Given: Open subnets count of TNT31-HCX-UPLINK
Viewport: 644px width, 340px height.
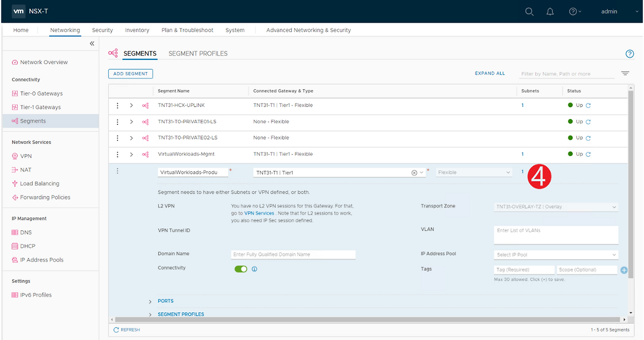Looking at the screenshot, I should point(522,106).
